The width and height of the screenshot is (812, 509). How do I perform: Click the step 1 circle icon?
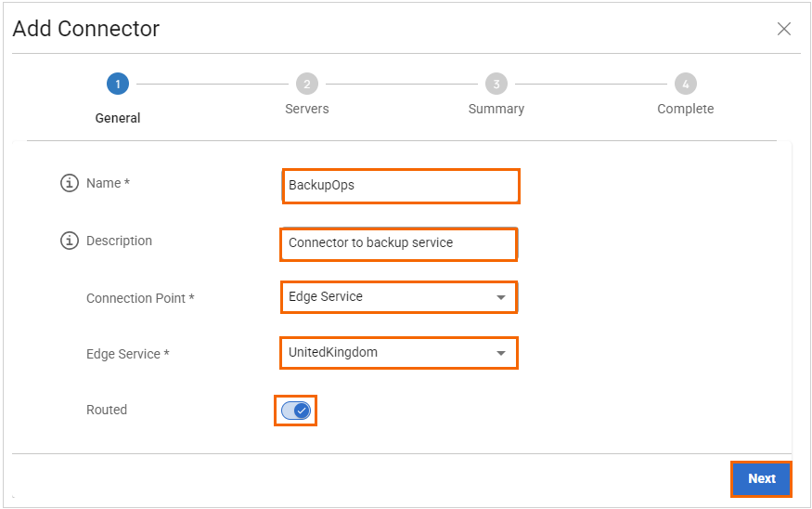117,85
